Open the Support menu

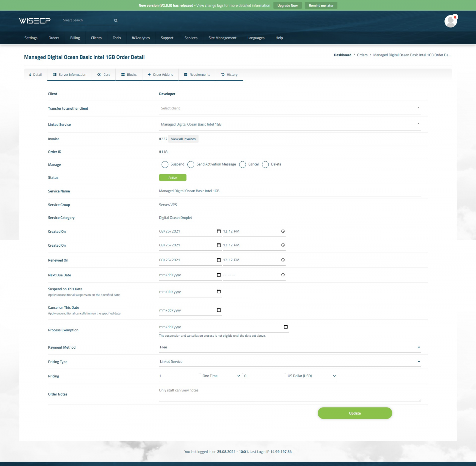coord(167,38)
